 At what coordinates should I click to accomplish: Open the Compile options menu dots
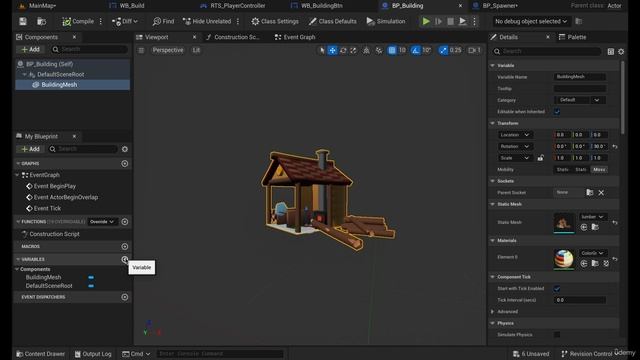[x=101, y=21]
